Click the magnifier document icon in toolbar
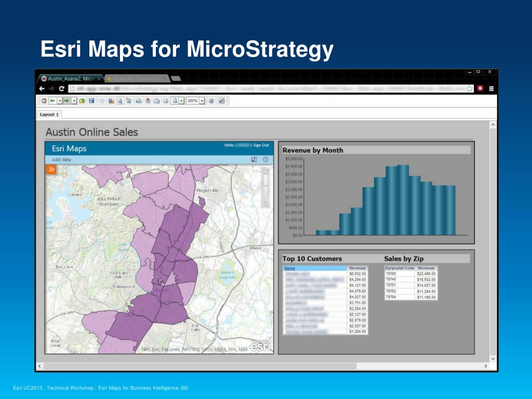The width and height of the screenshot is (532, 399). 120,101
